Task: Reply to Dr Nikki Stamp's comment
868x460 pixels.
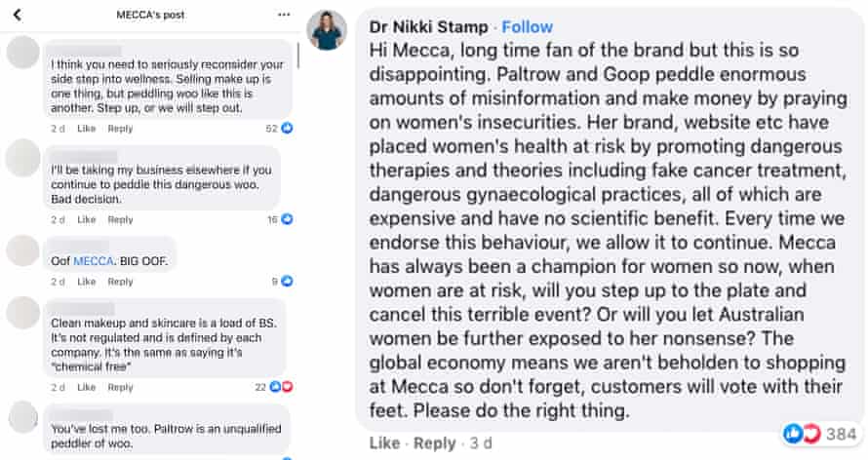Action: pos(435,443)
